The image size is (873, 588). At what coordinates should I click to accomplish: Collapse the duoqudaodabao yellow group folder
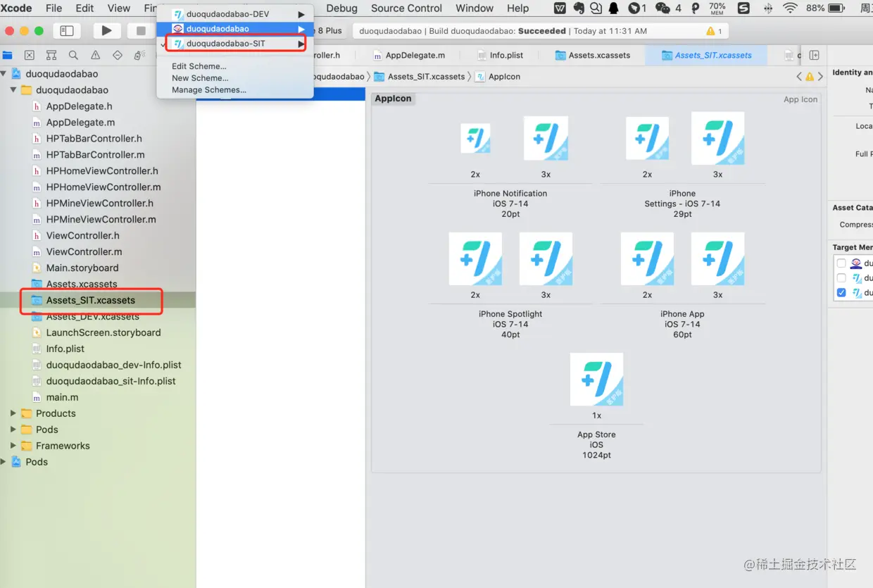[x=13, y=90]
